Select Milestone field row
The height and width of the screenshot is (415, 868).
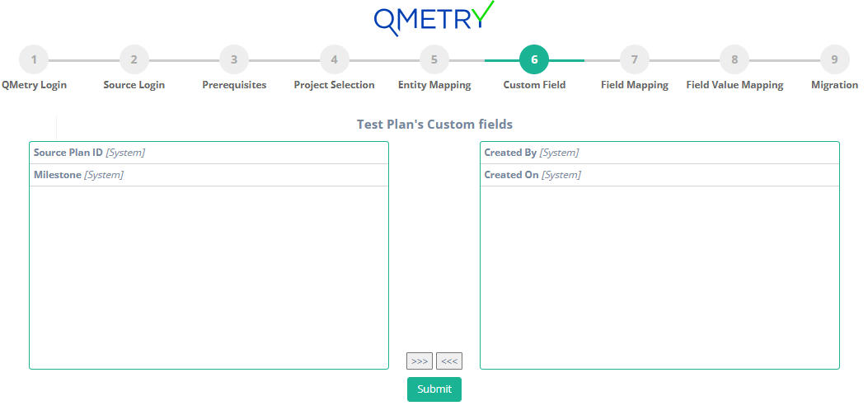209,175
